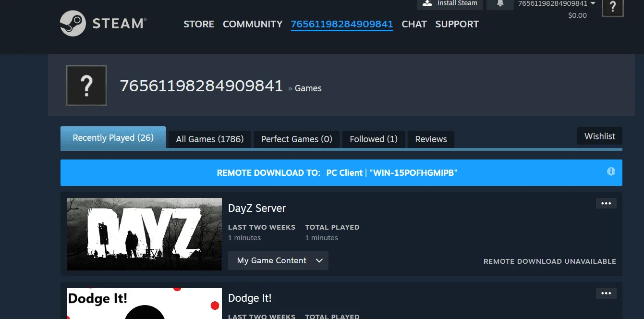Click the Dodge It! game title

pos(250,298)
